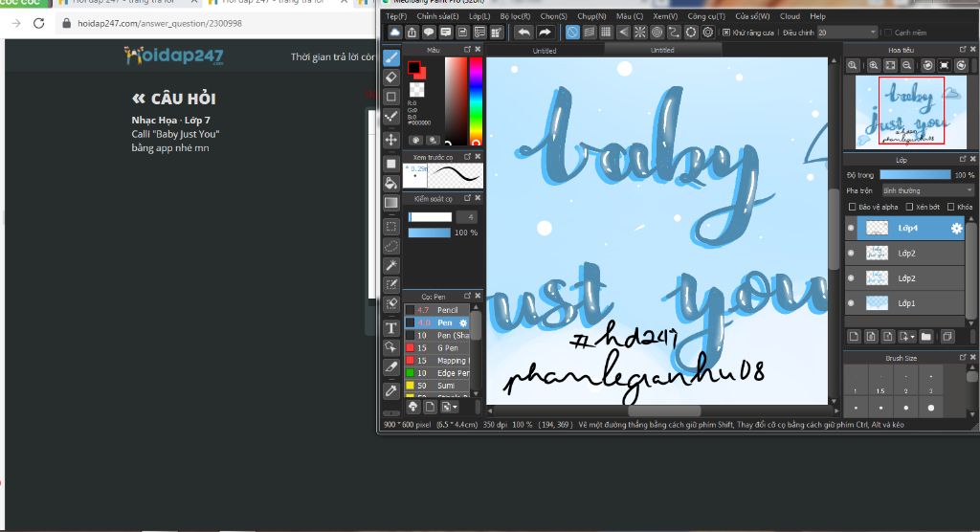Open the Bộ lọc(R) menu
980x532 pixels.
pos(515,16)
